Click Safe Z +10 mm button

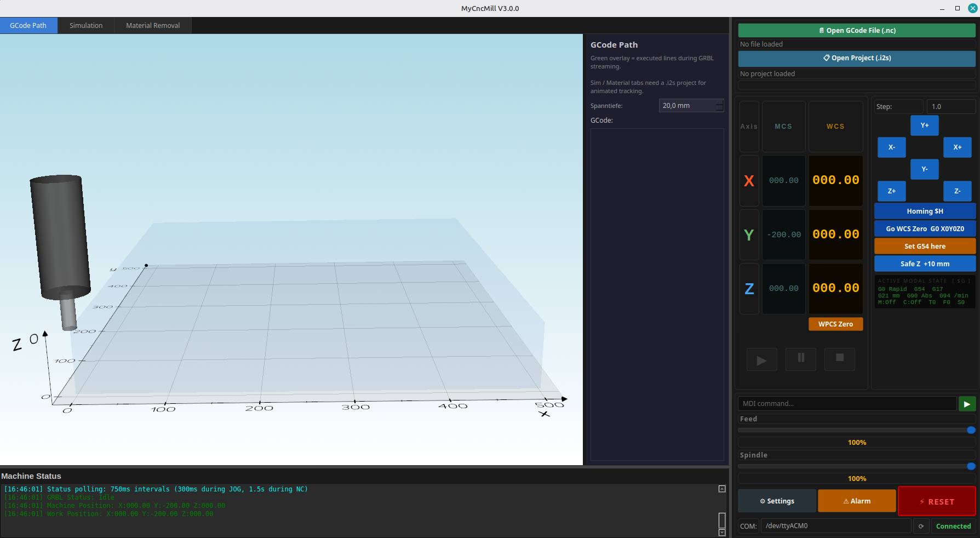(925, 264)
